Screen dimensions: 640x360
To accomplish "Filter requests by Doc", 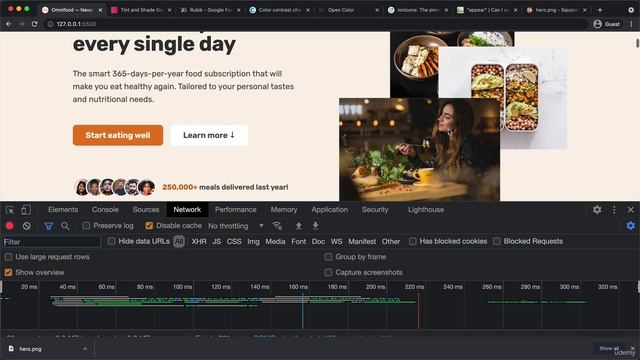I will 318,241.
